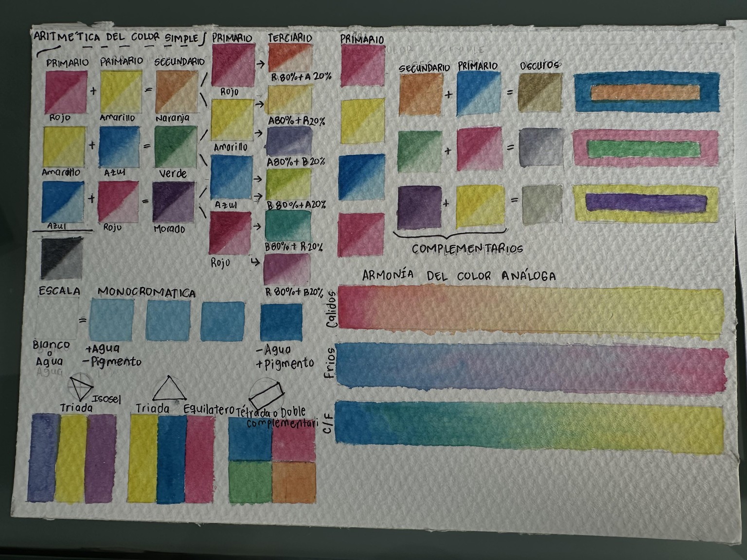Image resolution: width=747 pixels, height=560 pixels.
Task: Pick the lime green tertiary swatch
Action: pos(289,184)
